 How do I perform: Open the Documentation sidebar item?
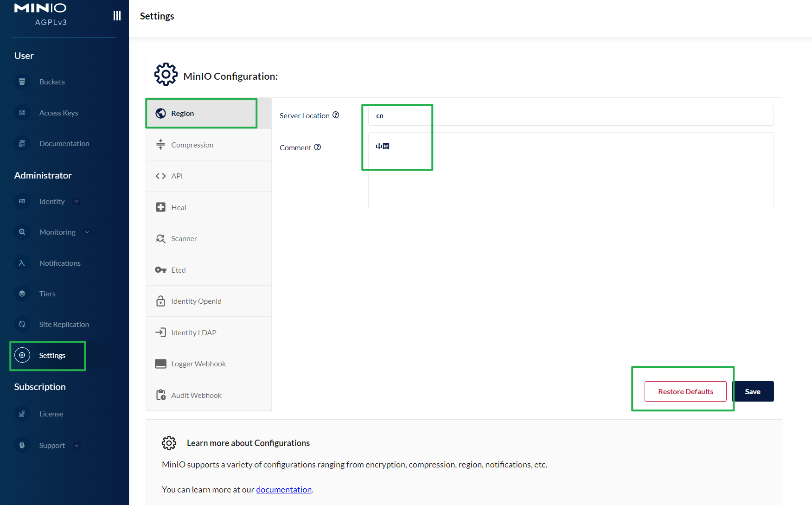[x=64, y=143]
